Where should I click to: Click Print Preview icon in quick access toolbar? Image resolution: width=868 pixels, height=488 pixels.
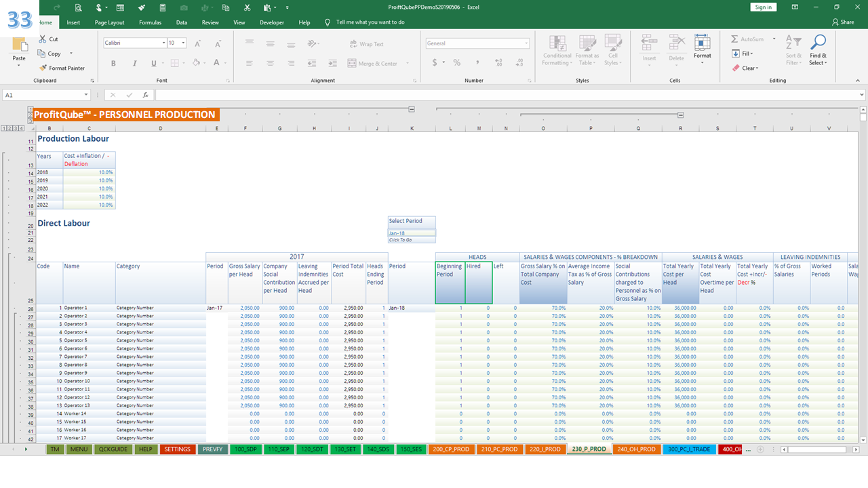tap(79, 7)
